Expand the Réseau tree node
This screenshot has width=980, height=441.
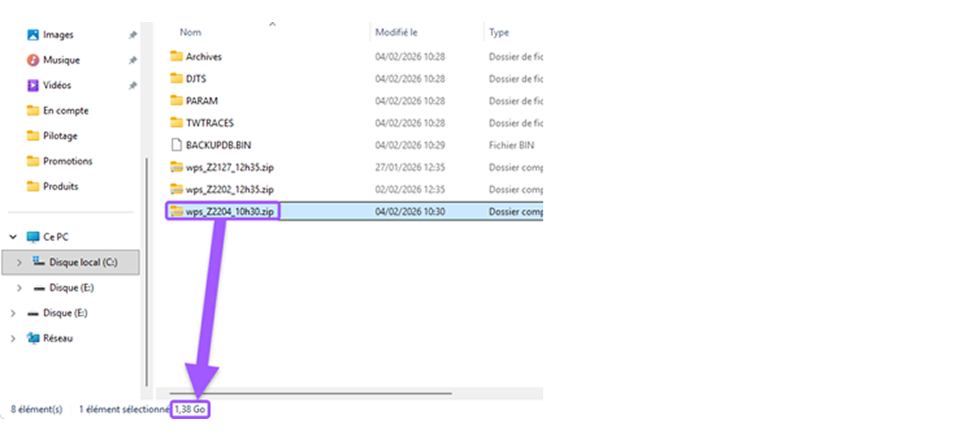(x=13, y=338)
